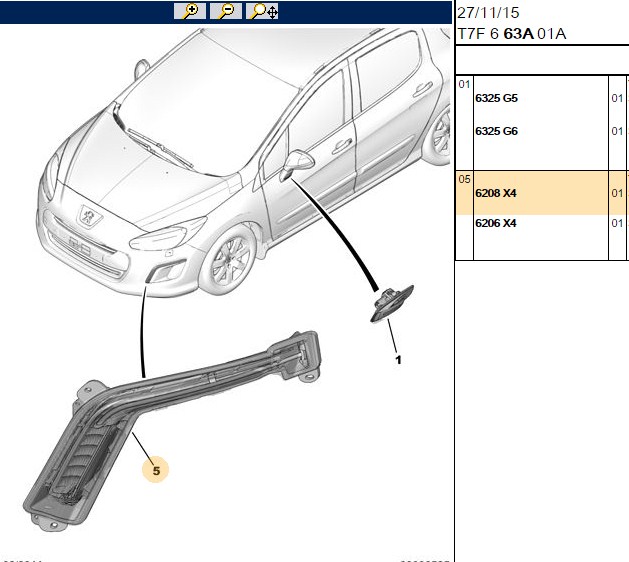Image resolution: width=629 pixels, height=562 pixels.
Task: Click the zoom in magnifier icon
Action: tap(190, 11)
